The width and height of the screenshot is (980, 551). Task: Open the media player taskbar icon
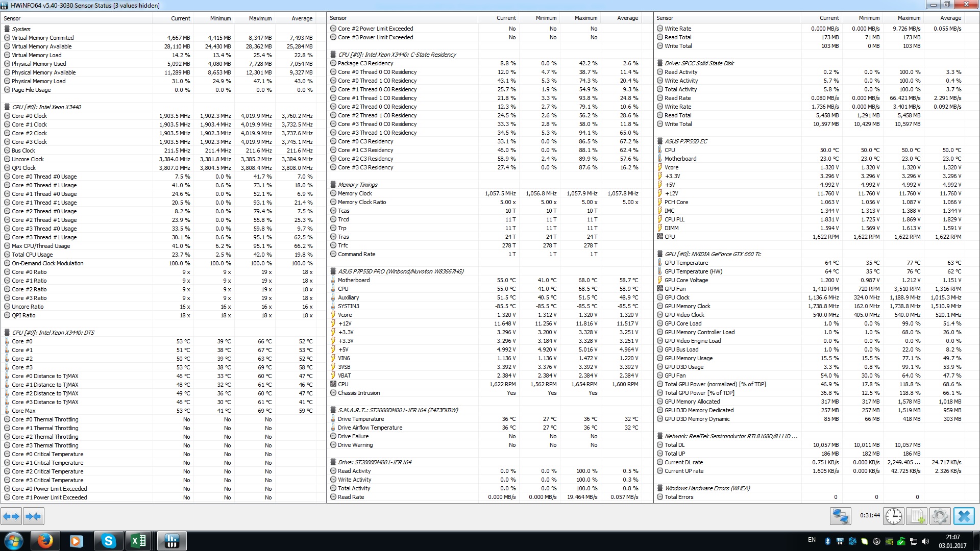pyautogui.click(x=77, y=541)
